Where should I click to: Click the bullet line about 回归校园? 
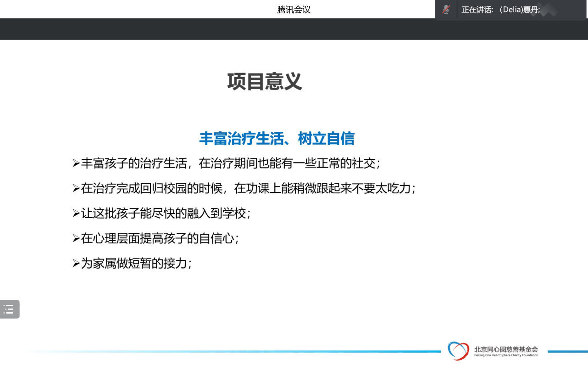[x=248, y=188]
